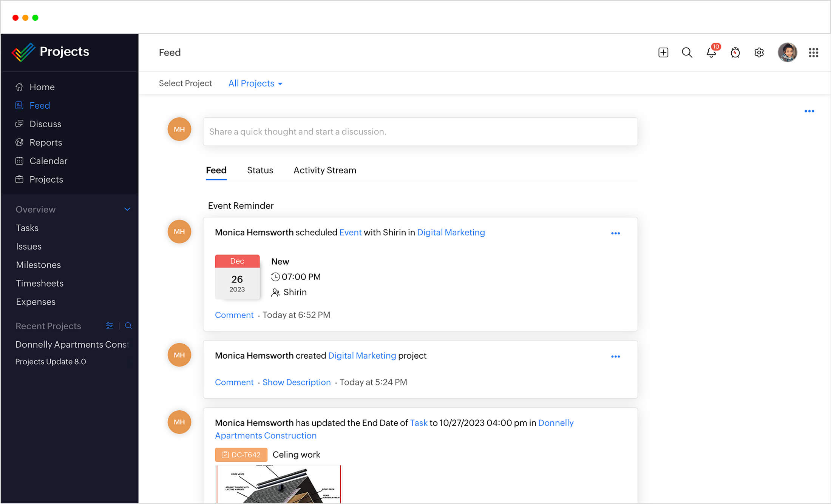This screenshot has width=831, height=504.
Task: Navigate to Milestones in sidebar
Action: (x=39, y=264)
